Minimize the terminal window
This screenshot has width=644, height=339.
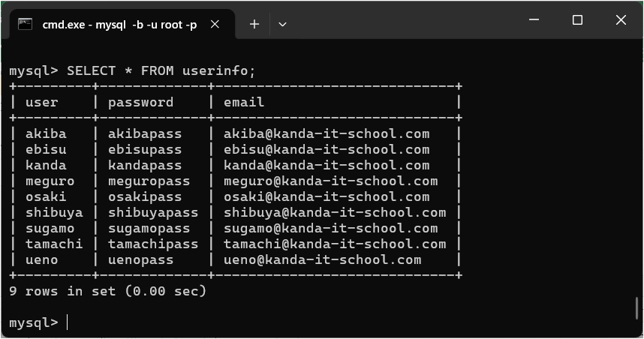coord(534,21)
